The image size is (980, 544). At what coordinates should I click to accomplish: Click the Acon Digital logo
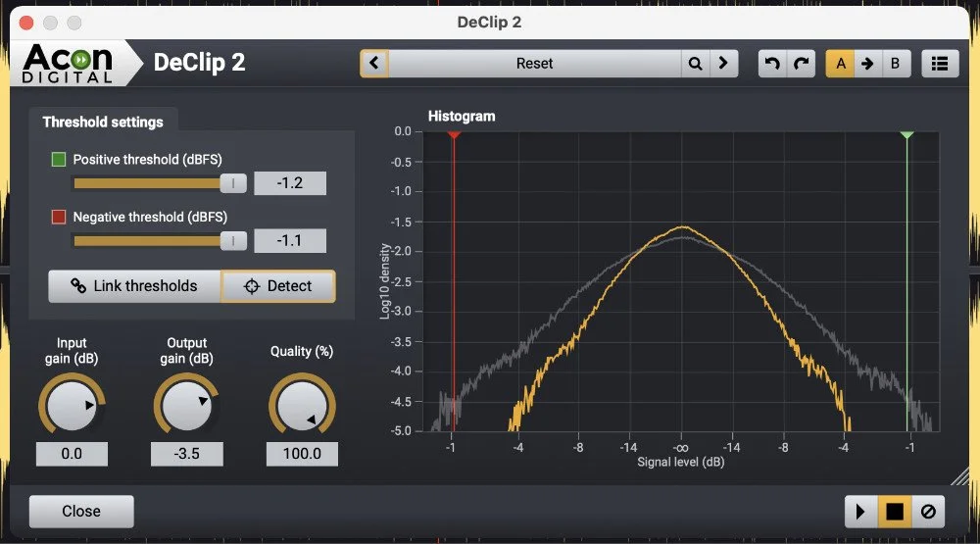pyautogui.click(x=68, y=63)
